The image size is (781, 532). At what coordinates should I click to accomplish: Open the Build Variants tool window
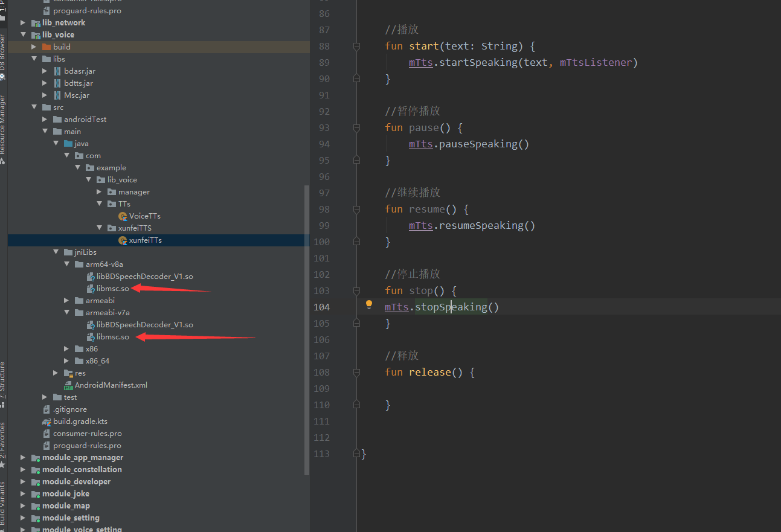coord(3,506)
